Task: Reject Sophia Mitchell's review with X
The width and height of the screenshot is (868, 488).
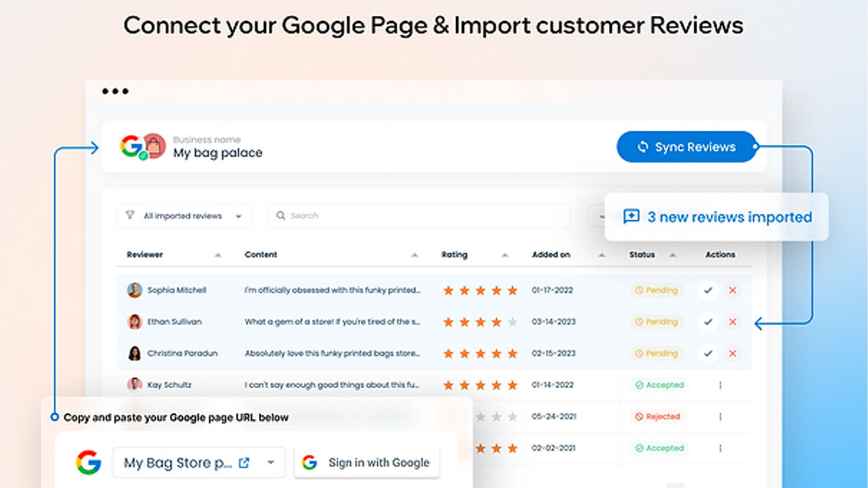Action: pos(732,291)
